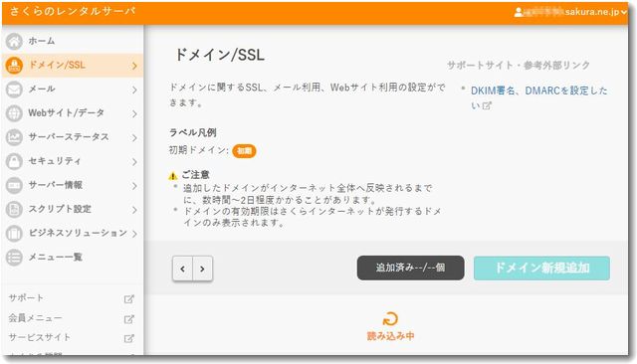Expand the サーバー情報 submenu chevron
This screenshot has width=637, height=364.
[135, 186]
